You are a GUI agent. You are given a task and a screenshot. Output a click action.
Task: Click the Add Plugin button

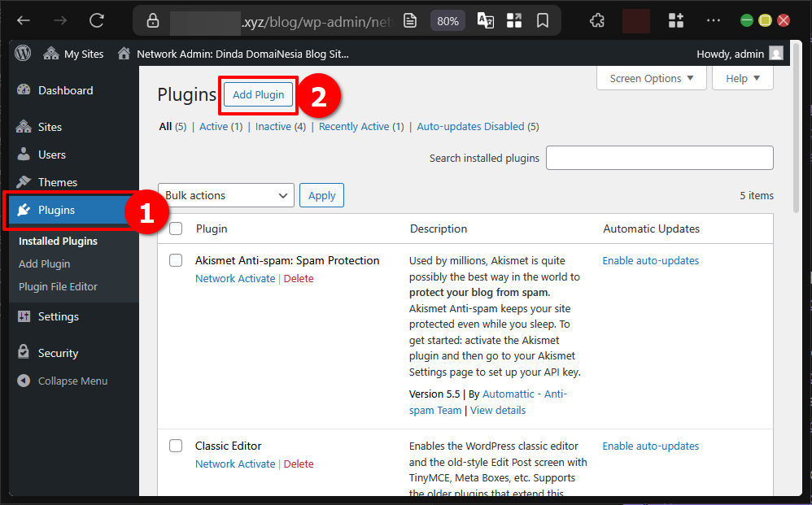257,94
